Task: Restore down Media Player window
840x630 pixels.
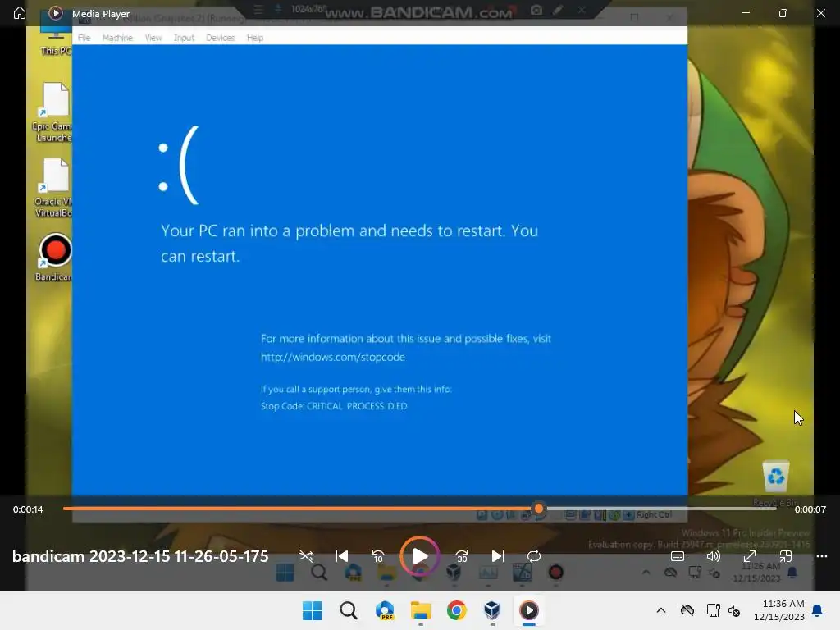Action: pyautogui.click(x=783, y=13)
